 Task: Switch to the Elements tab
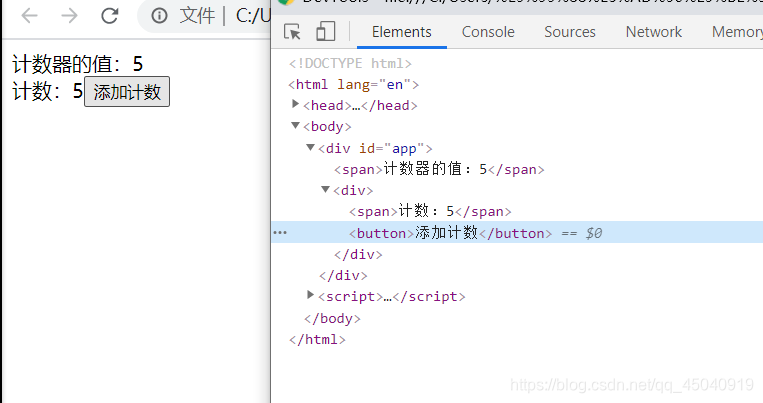point(401,32)
